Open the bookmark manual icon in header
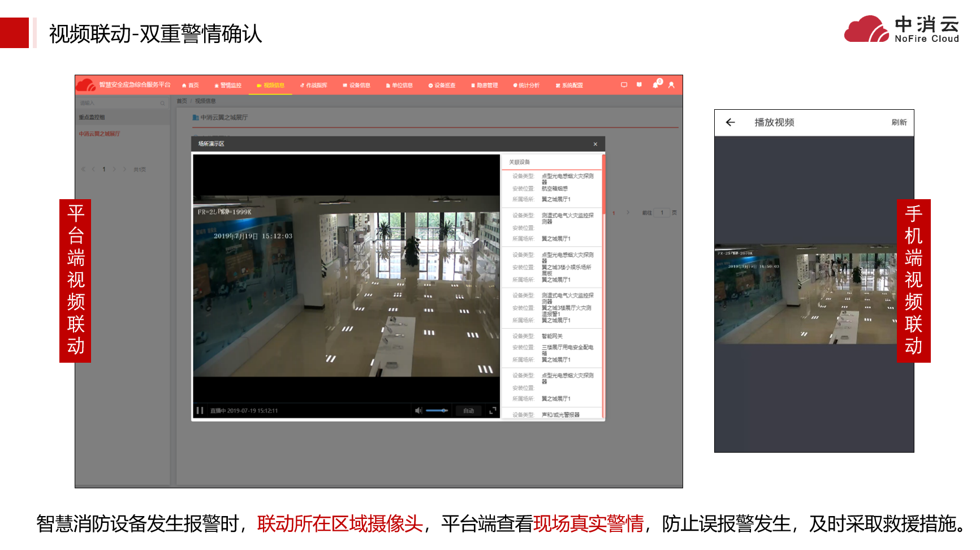Image resolution: width=980 pixels, height=550 pixels. tap(639, 85)
